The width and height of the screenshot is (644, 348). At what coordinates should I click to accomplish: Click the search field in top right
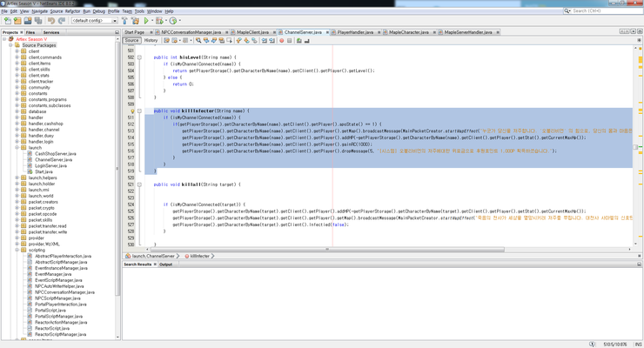click(600, 11)
